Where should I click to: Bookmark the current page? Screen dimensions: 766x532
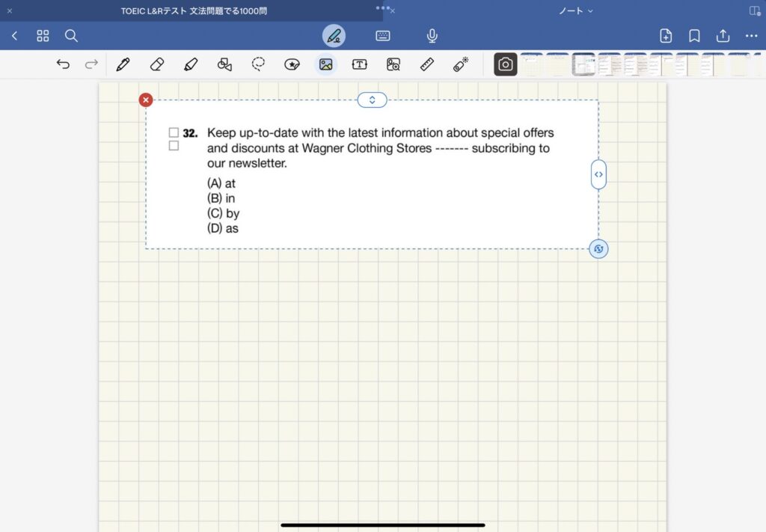(x=694, y=36)
